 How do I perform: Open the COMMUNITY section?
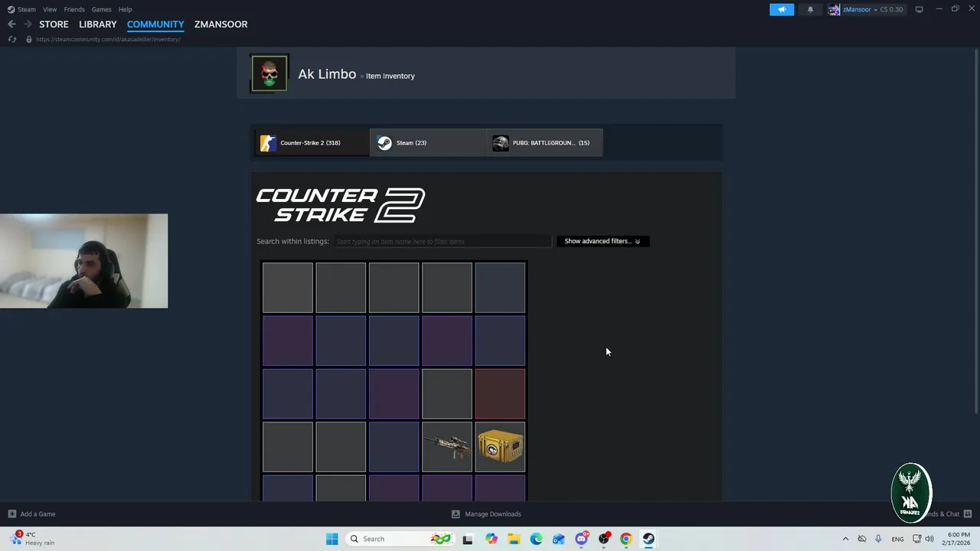[x=155, y=24]
